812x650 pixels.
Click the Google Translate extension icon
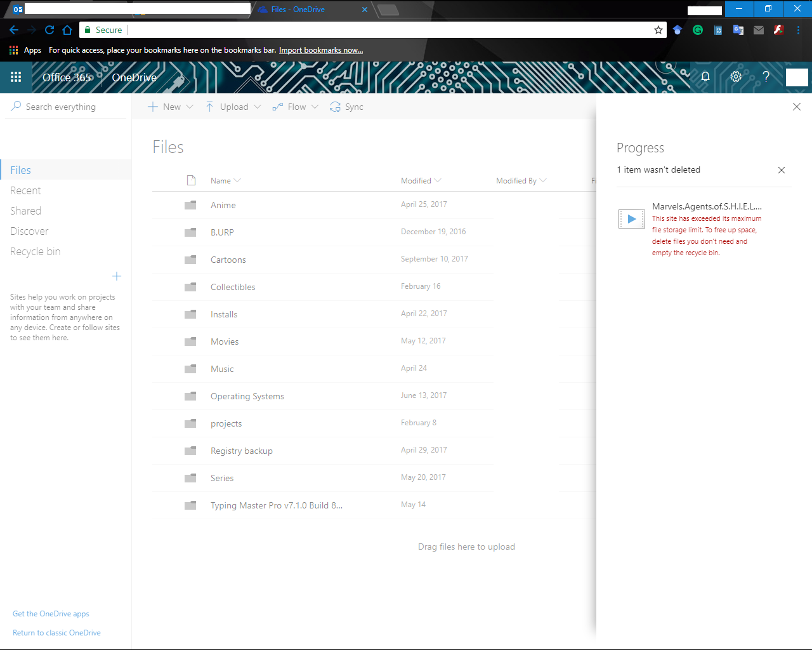coord(738,30)
